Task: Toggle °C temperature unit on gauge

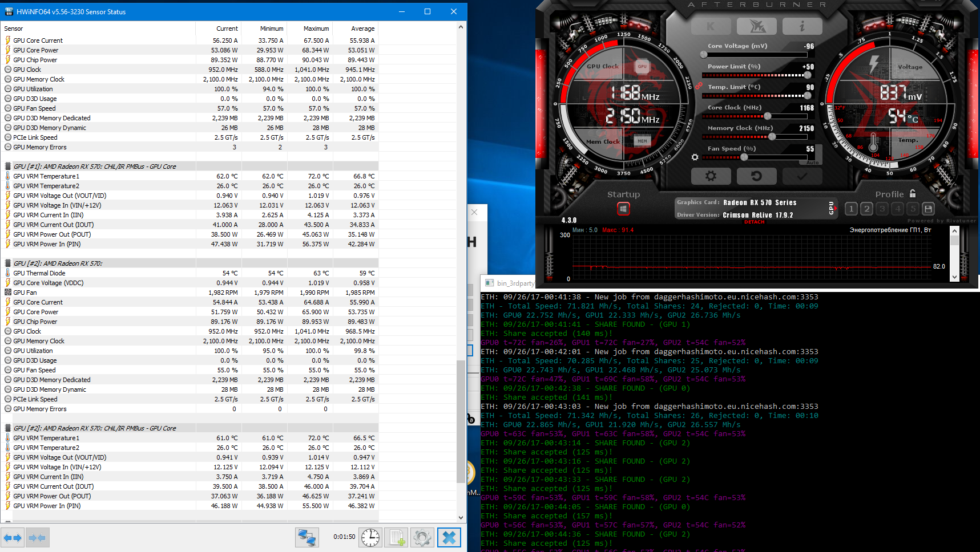Action: (x=913, y=119)
